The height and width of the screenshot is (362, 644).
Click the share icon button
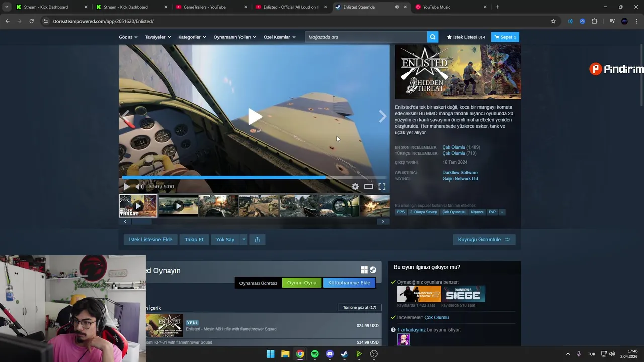(257, 239)
